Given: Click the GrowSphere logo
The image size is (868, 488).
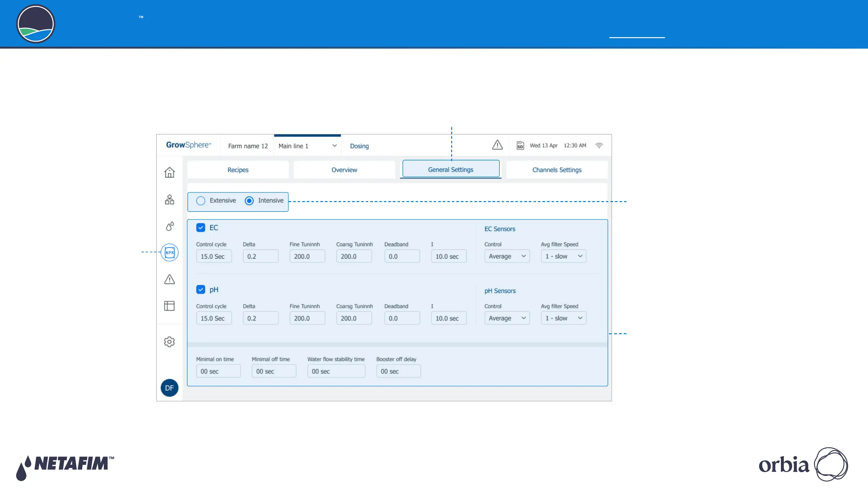Looking at the screenshot, I should coord(188,145).
